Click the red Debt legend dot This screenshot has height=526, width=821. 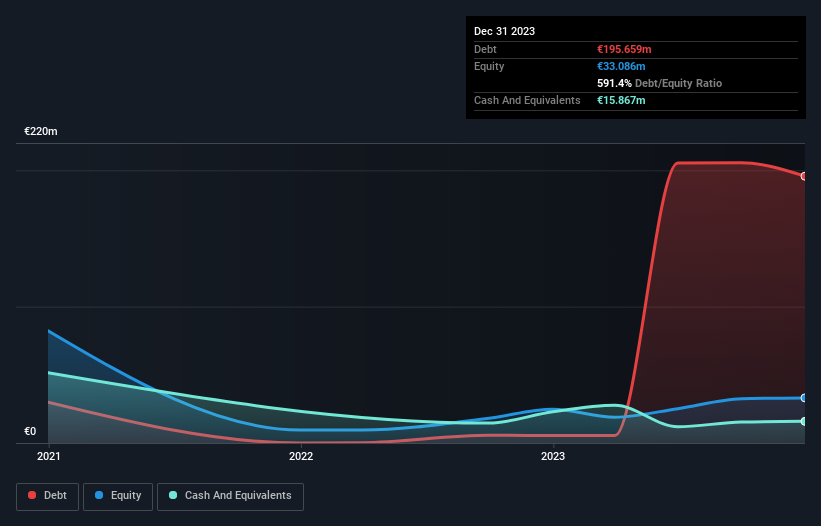(32, 495)
